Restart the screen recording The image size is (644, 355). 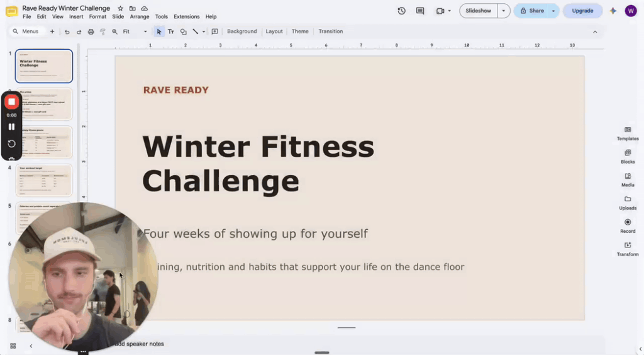tap(11, 144)
